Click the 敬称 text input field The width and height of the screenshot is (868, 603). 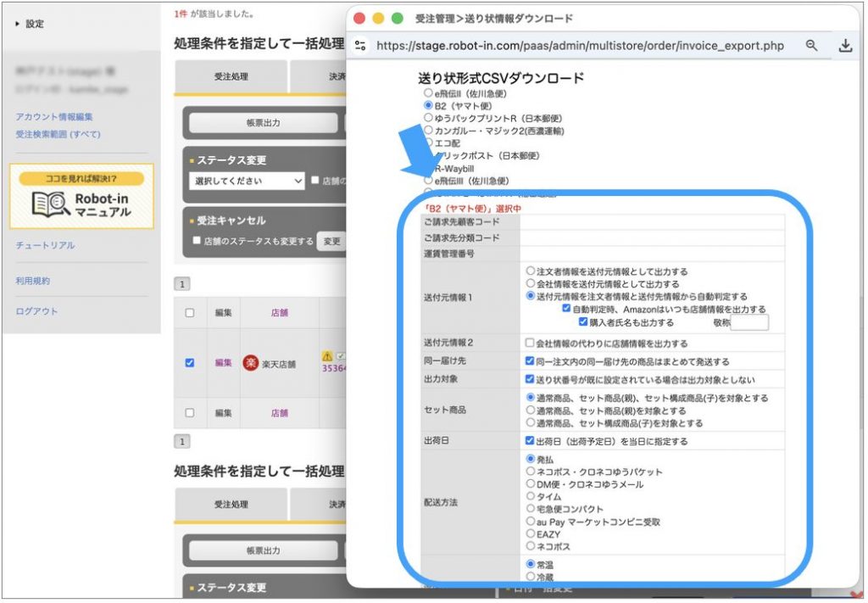click(x=750, y=323)
